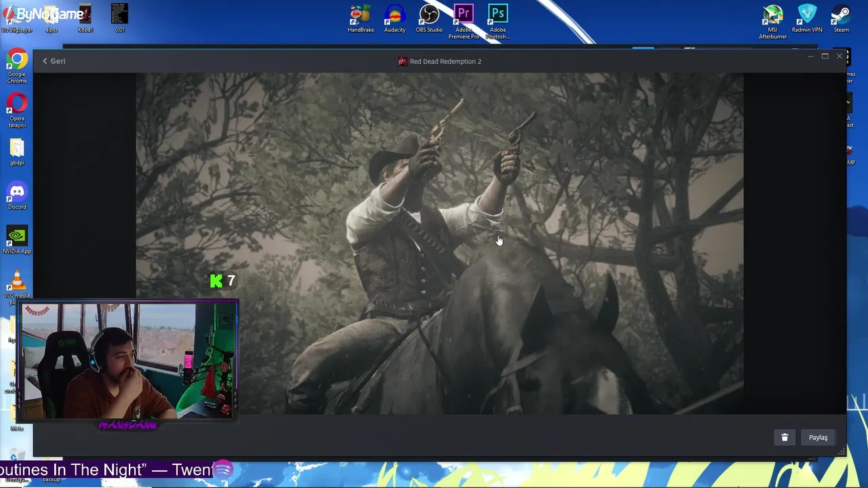This screenshot has width=868, height=488.
Task: Open the Adobe Premiere Pro shortcut
Action: click(x=464, y=20)
